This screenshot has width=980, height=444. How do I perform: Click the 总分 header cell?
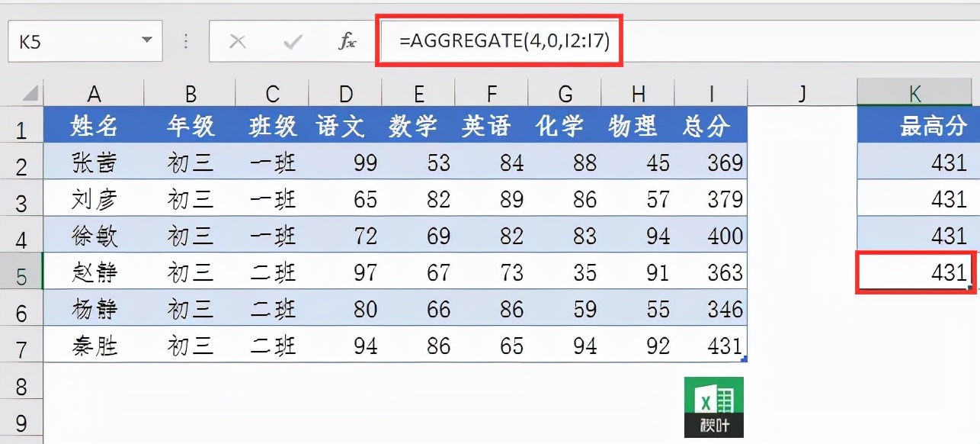[x=710, y=126]
